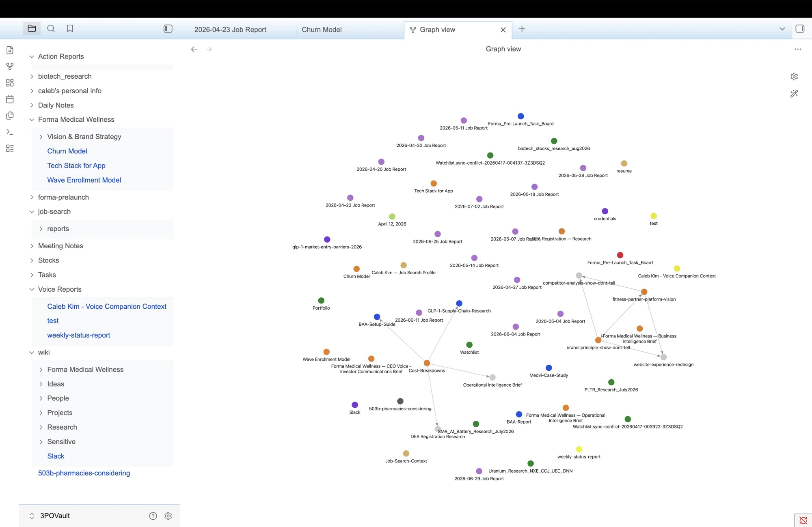Click the red Forma_Pre-Launch_Task_Board node
This screenshot has width=812, height=527.
(x=620, y=255)
